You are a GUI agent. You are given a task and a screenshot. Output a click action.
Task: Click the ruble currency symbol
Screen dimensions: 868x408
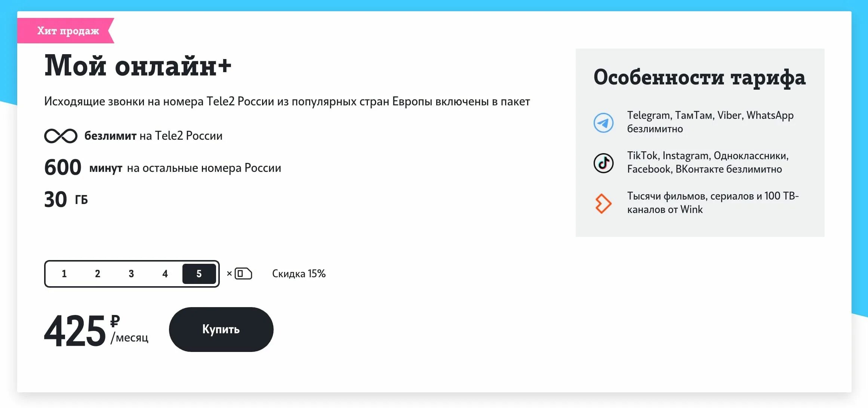pyautogui.click(x=115, y=321)
